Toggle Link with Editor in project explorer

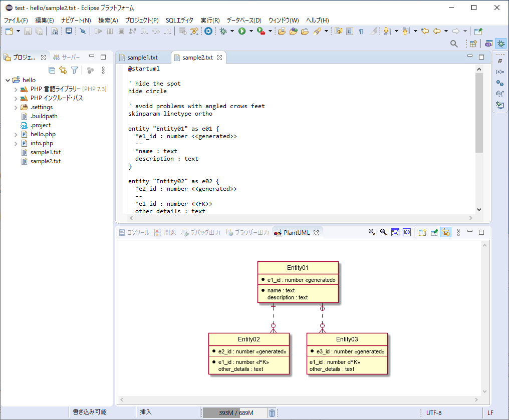point(63,71)
